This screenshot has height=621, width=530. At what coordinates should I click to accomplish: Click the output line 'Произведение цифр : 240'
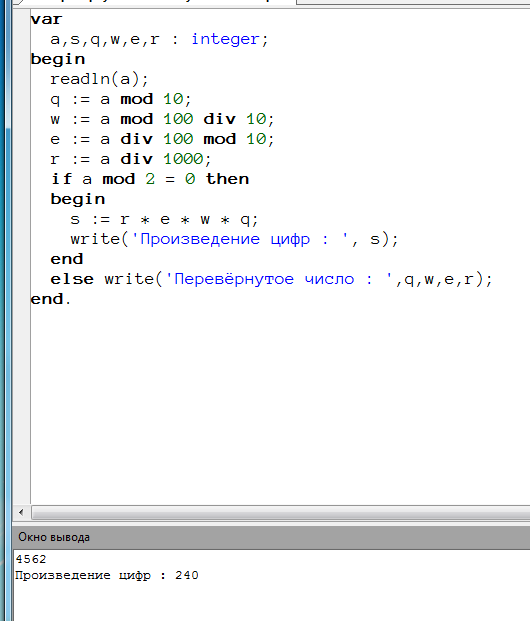(107, 575)
